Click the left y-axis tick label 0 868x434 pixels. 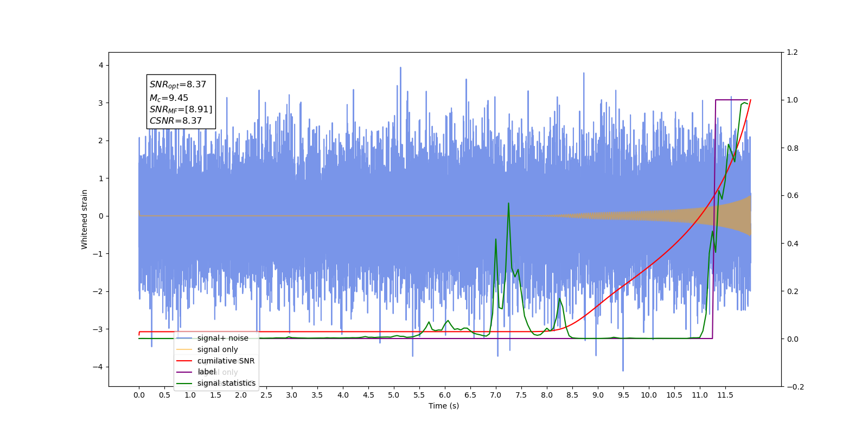click(100, 216)
